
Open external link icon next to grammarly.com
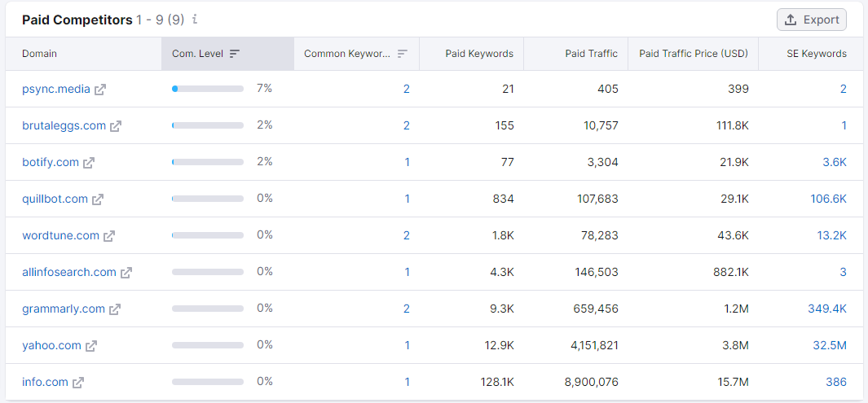click(x=115, y=309)
